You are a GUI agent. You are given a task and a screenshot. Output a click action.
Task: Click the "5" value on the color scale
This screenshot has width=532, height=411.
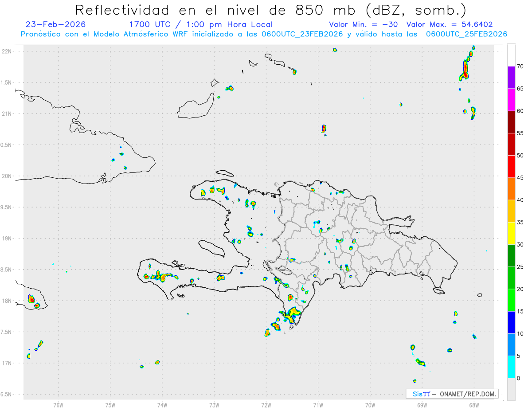click(519, 356)
